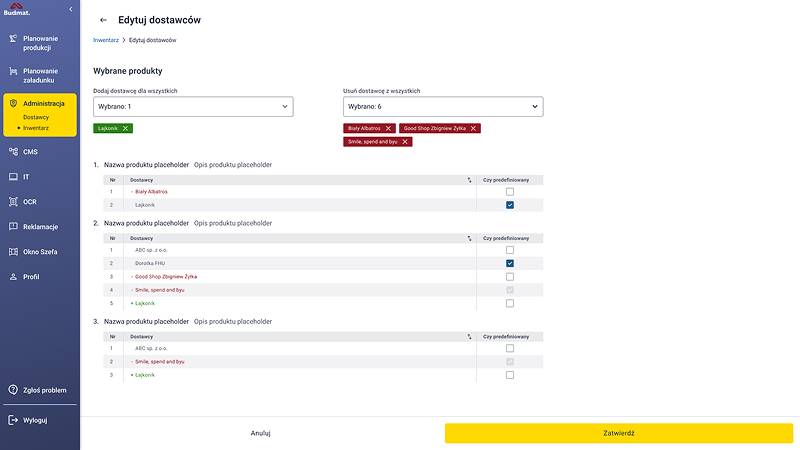Click Zgłoś problem link
This screenshot has height=450, width=800.
click(44, 390)
